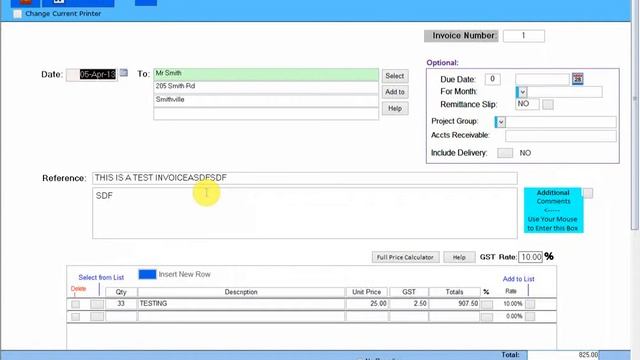
Task: Click the selector button on the empty row
Action: [x=97, y=317]
